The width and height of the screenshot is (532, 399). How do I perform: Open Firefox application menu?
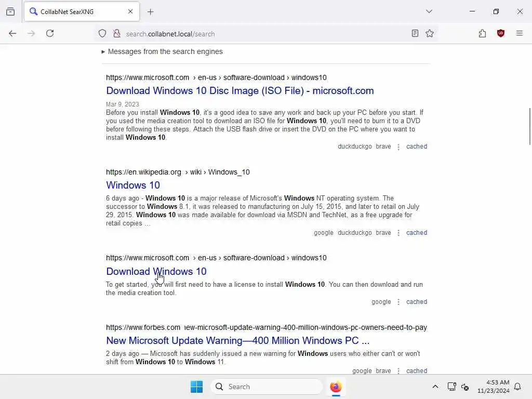[520, 33]
